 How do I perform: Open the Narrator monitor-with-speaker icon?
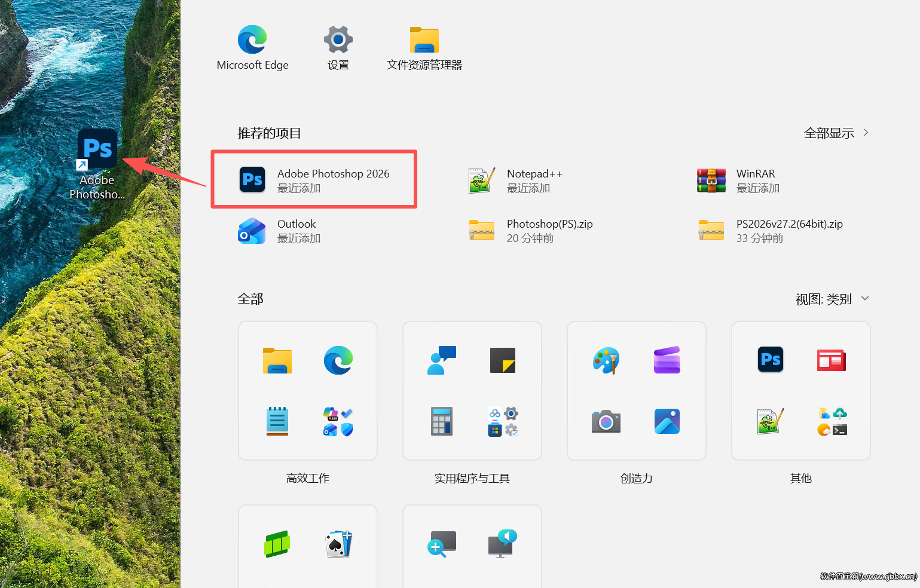[503, 544]
